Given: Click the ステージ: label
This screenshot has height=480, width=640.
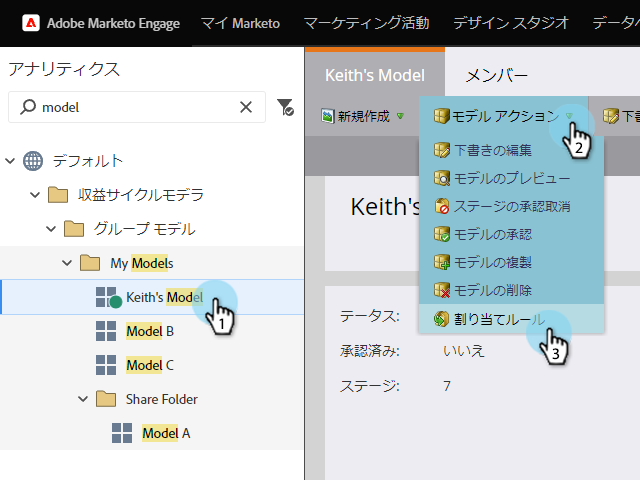Looking at the screenshot, I should 370,386.
